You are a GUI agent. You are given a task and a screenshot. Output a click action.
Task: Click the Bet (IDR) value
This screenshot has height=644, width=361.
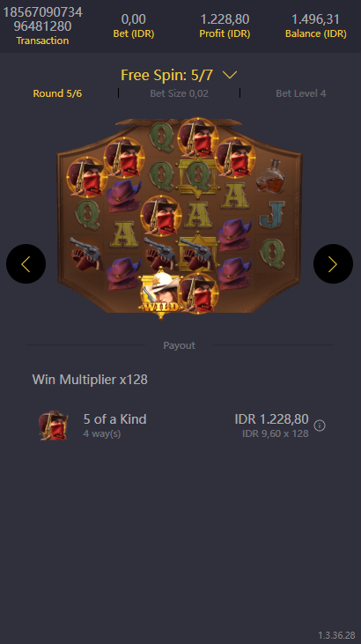coord(134,19)
